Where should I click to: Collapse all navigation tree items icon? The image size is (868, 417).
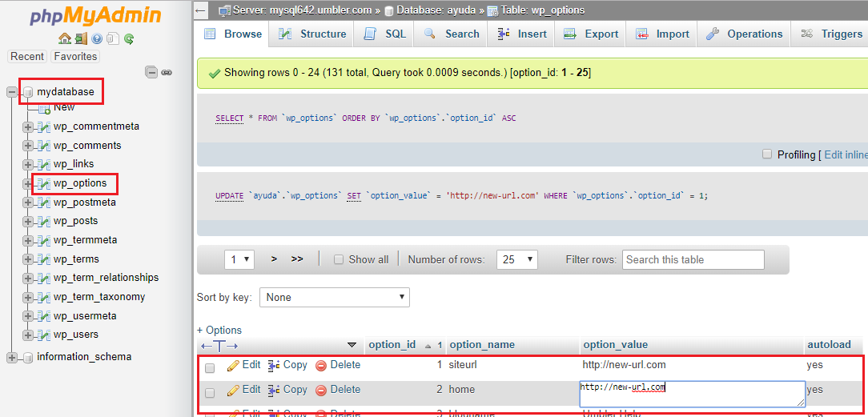151,72
